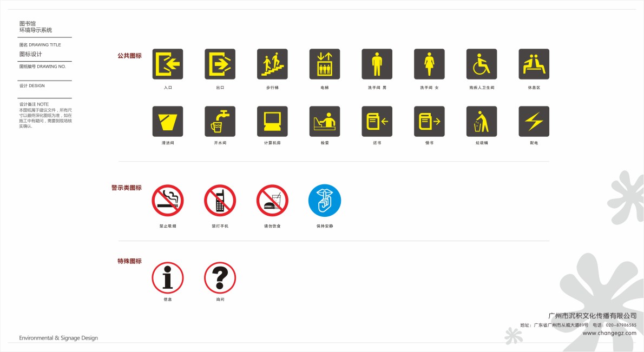
Task: Select the computer room monitor icon
Action: [272, 122]
